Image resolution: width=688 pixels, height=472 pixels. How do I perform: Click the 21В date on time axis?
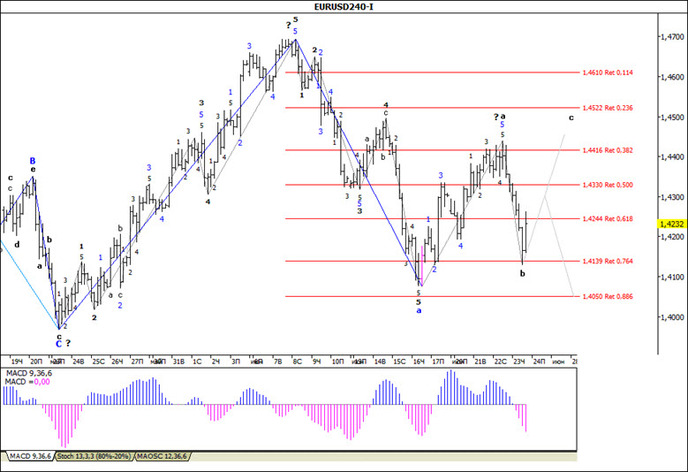pyautogui.click(x=480, y=361)
